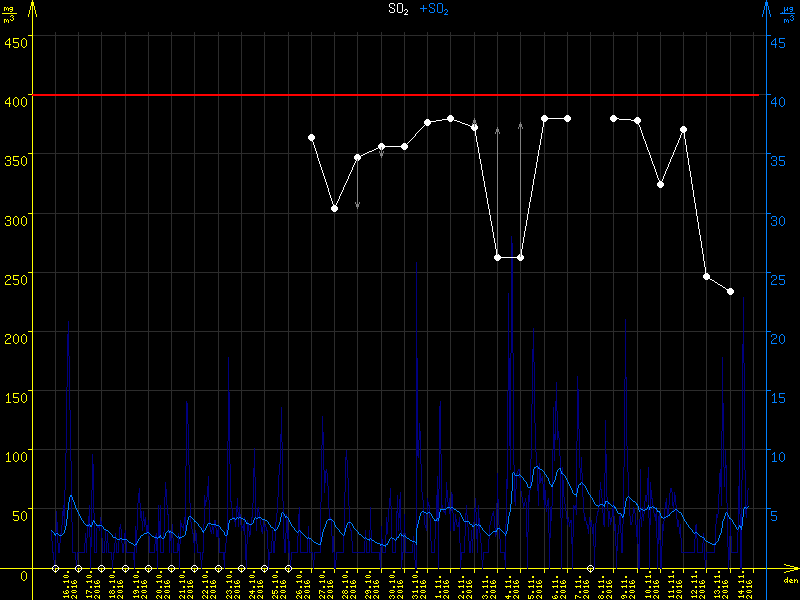This screenshot has height=600, width=800.
Task: Click the blue unit label at top right
Action: (x=788, y=13)
